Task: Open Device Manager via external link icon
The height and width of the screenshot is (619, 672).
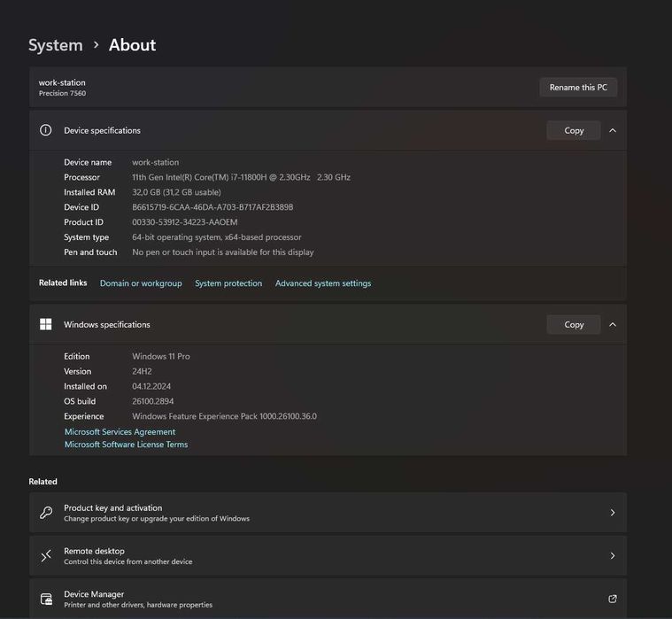Action: click(x=613, y=599)
